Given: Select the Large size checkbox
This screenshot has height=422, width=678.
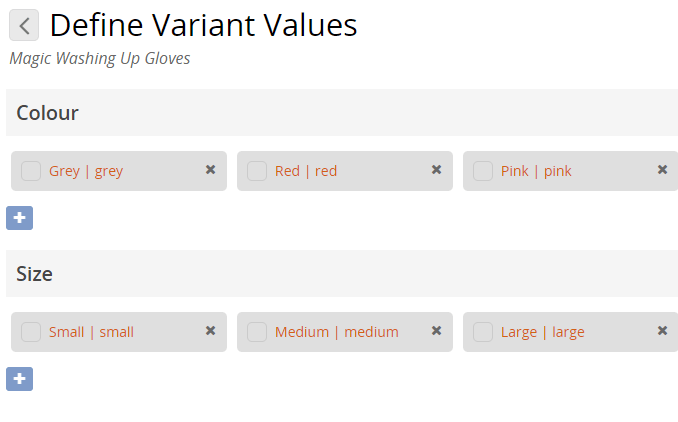Looking at the screenshot, I should pos(483,332).
